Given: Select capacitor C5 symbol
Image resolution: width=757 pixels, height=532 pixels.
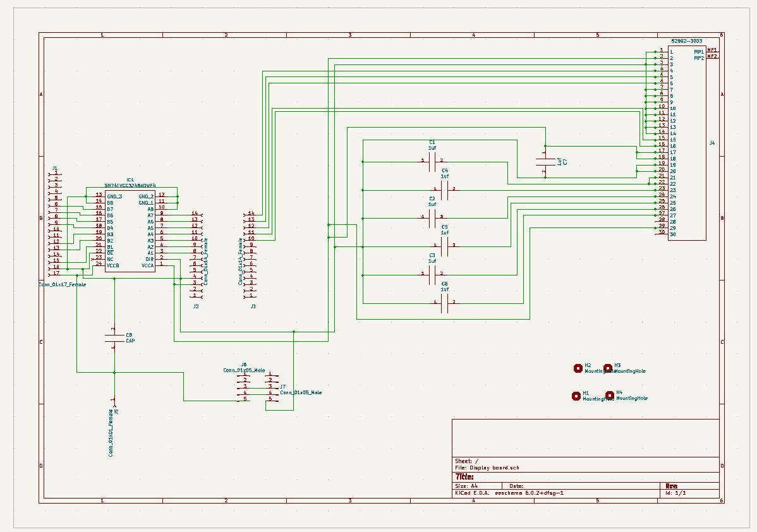Looking at the screenshot, I should (x=445, y=246).
